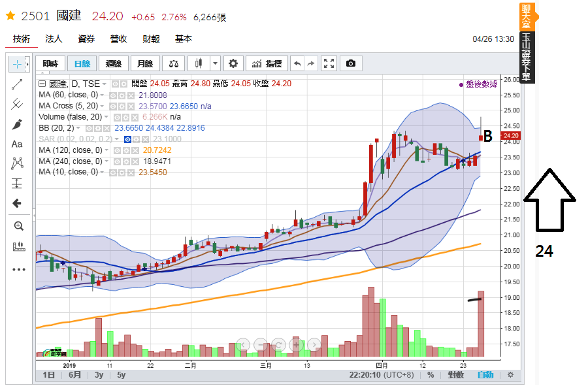Select the Aa text annotation tool
The image size is (588, 392).
coord(17,144)
